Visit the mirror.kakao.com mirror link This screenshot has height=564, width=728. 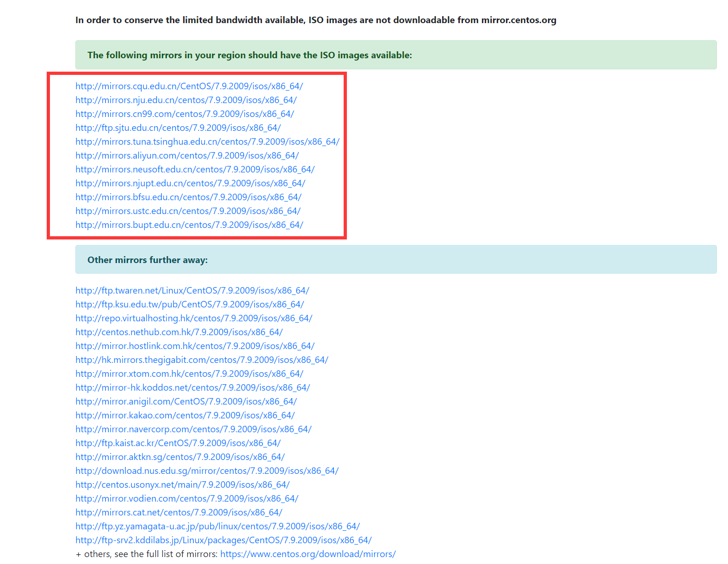[x=185, y=415]
